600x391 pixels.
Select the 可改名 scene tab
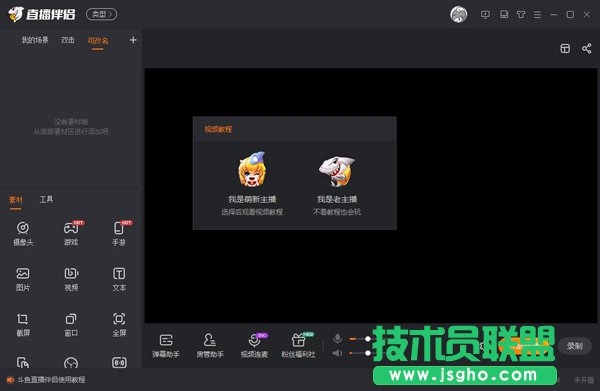point(98,41)
